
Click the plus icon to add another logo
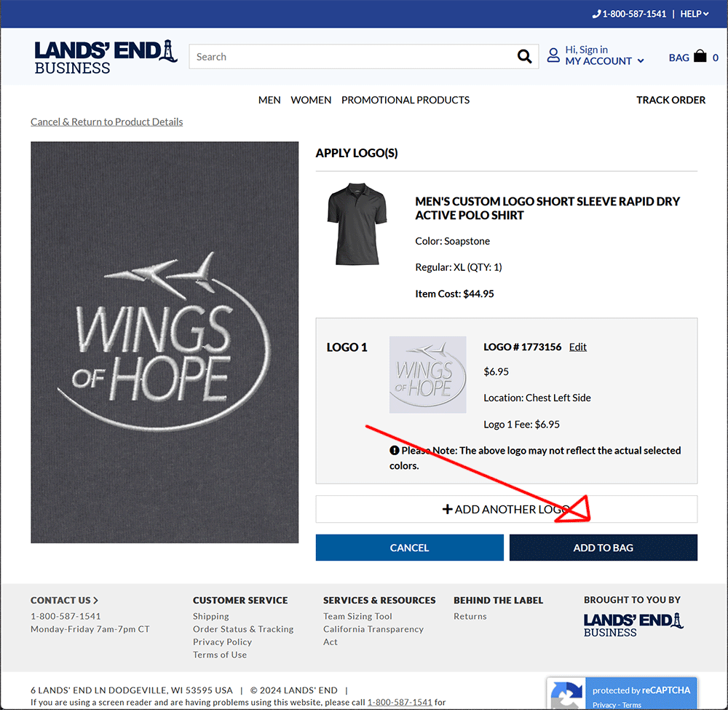click(x=447, y=510)
